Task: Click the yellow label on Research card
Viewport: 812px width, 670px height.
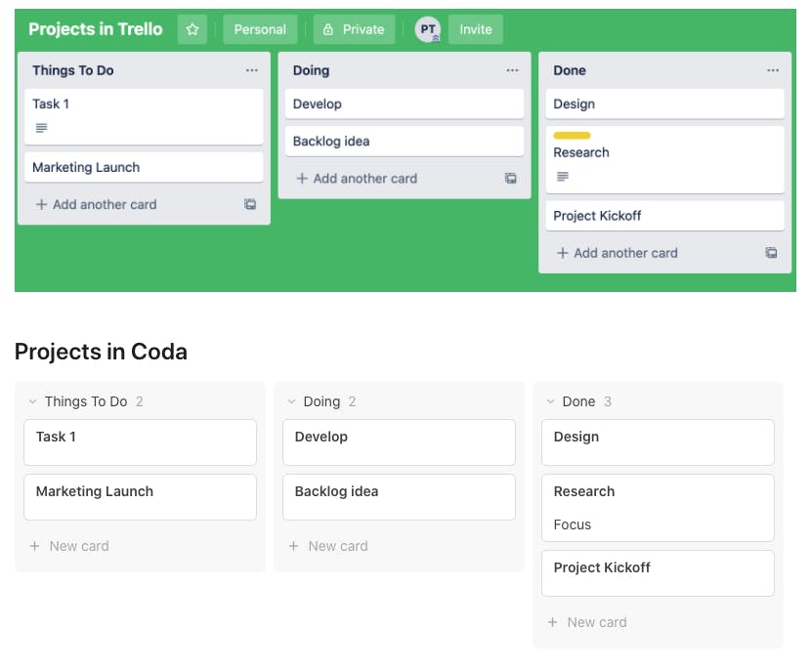Action: (x=572, y=136)
